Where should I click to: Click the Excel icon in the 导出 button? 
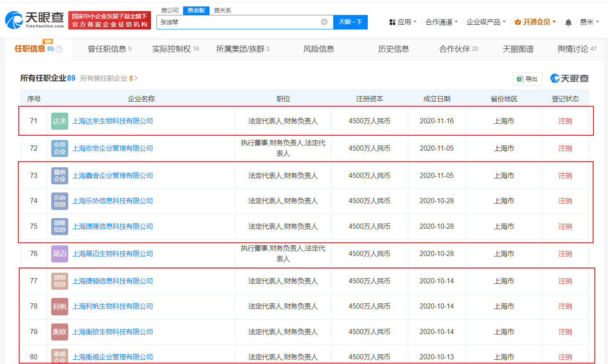pos(520,79)
